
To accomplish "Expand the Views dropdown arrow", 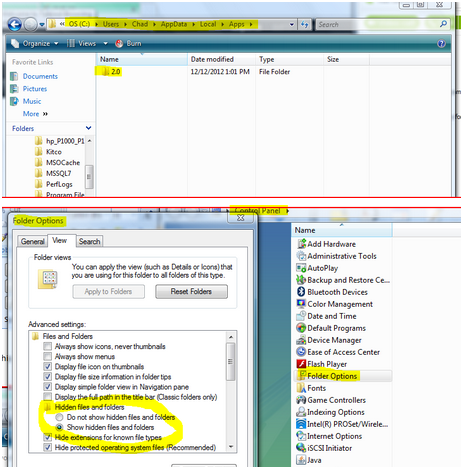I will click(106, 44).
